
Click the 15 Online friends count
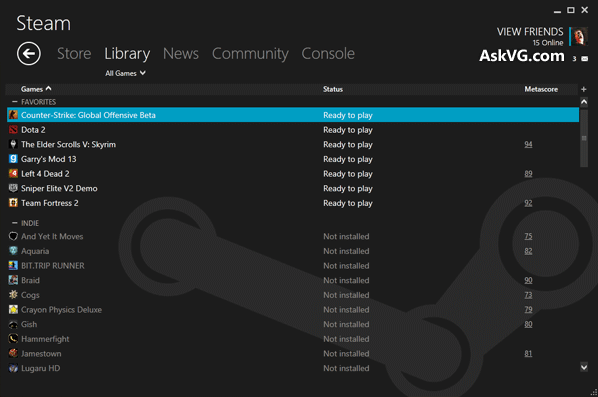coord(548,43)
